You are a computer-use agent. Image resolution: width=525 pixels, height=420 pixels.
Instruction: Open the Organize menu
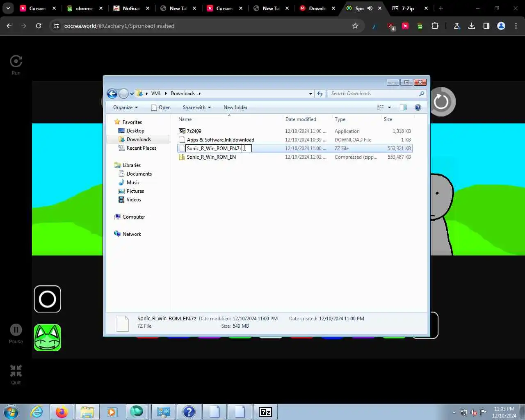(126, 107)
